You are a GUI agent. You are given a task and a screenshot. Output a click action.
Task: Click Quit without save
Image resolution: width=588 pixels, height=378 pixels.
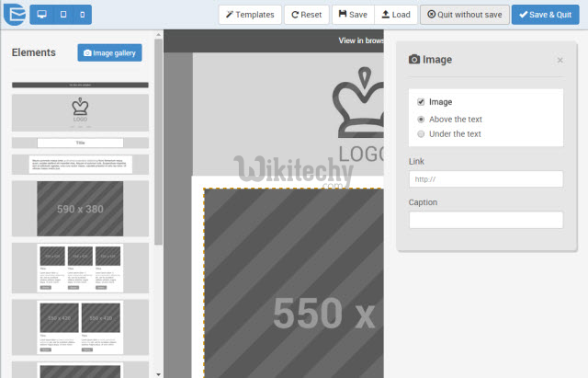(464, 15)
